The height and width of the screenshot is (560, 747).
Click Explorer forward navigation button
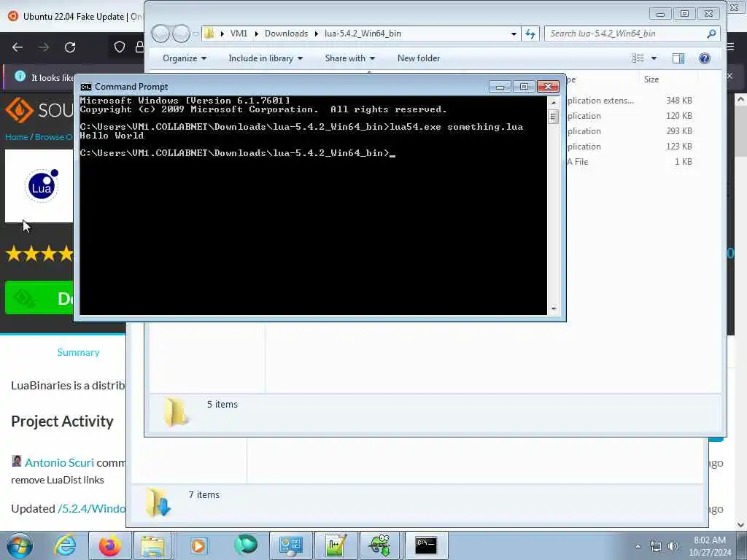tap(181, 34)
